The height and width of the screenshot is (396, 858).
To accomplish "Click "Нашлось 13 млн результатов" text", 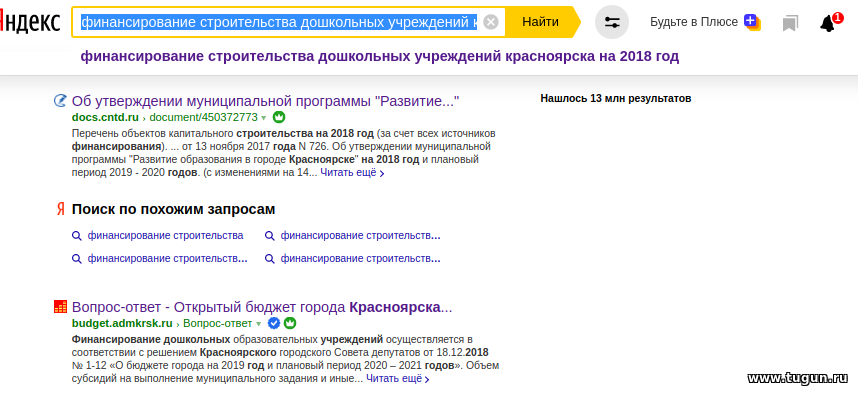I will pyautogui.click(x=616, y=98).
